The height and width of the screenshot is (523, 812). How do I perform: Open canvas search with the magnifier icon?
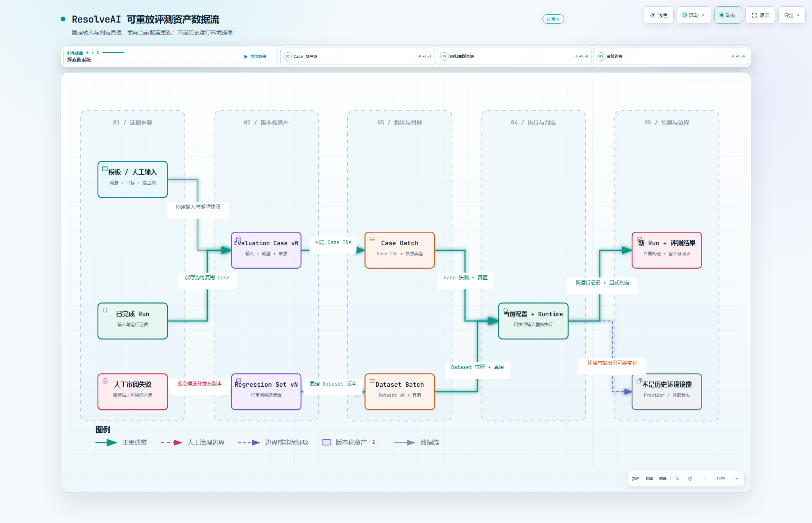[x=678, y=479]
